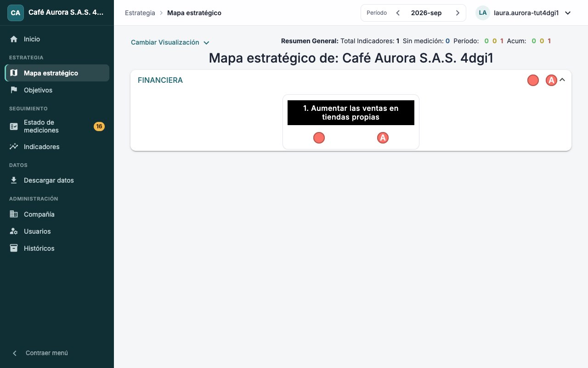This screenshot has width=588, height=368.
Task: Select Objetivos in the sidebar
Action: (x=57, y=90)
